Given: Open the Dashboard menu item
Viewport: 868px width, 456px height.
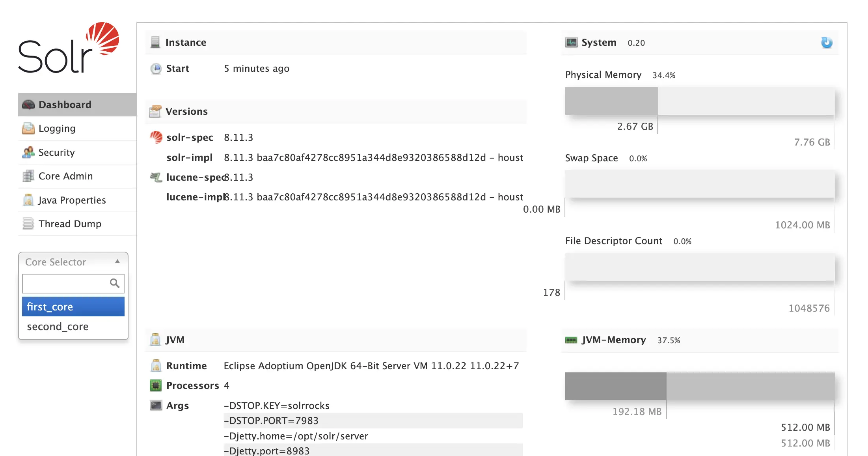Looking at the screenshot, I should (x=77, y=105).
